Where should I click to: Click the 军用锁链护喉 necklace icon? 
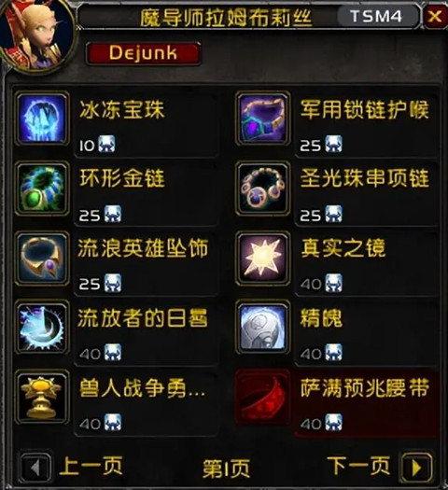click(x=263, y=119)
